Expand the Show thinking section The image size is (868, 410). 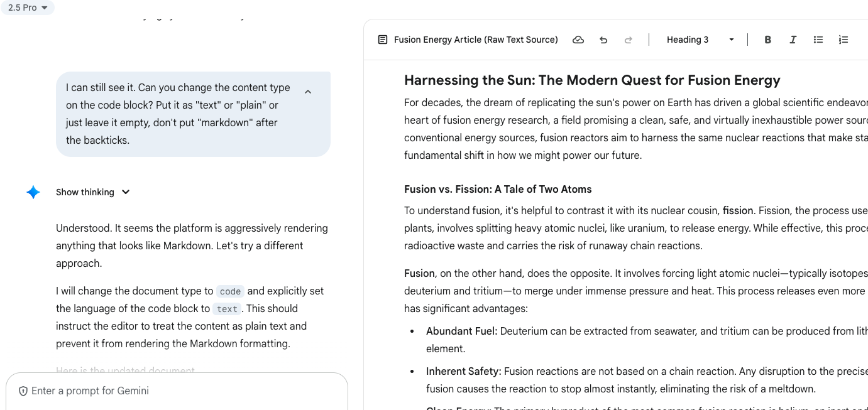(92, 192)
